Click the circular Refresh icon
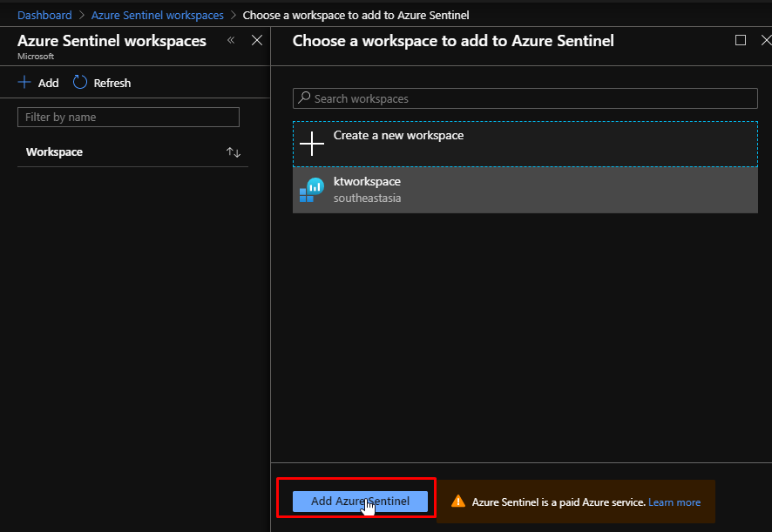 [x=80, y=83]
